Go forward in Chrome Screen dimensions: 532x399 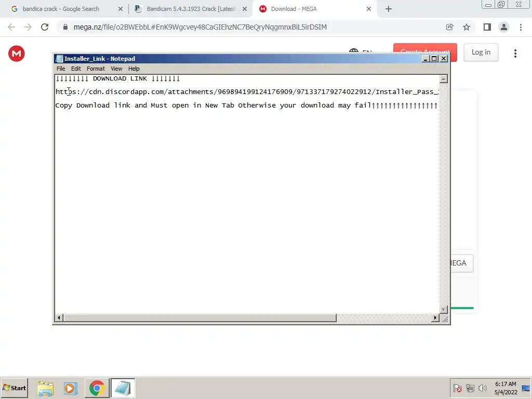pyautogui.click(x=28, y=27)
